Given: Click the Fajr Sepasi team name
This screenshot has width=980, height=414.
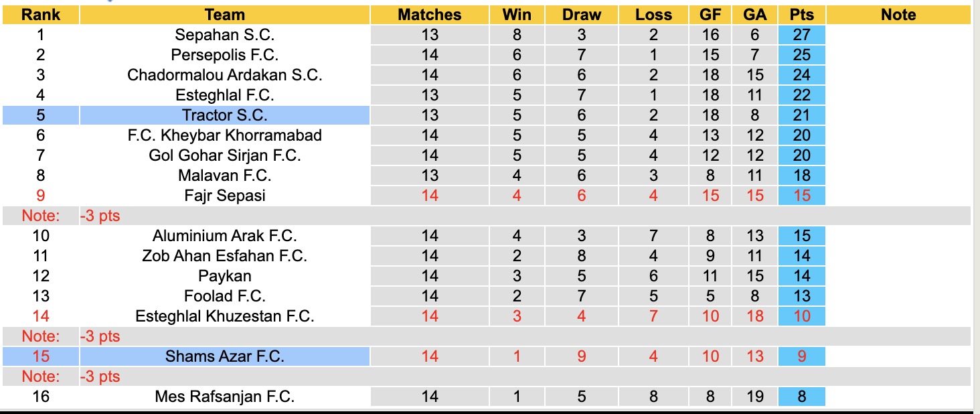Looking at the screenshot, I should [x=225, y=196].
